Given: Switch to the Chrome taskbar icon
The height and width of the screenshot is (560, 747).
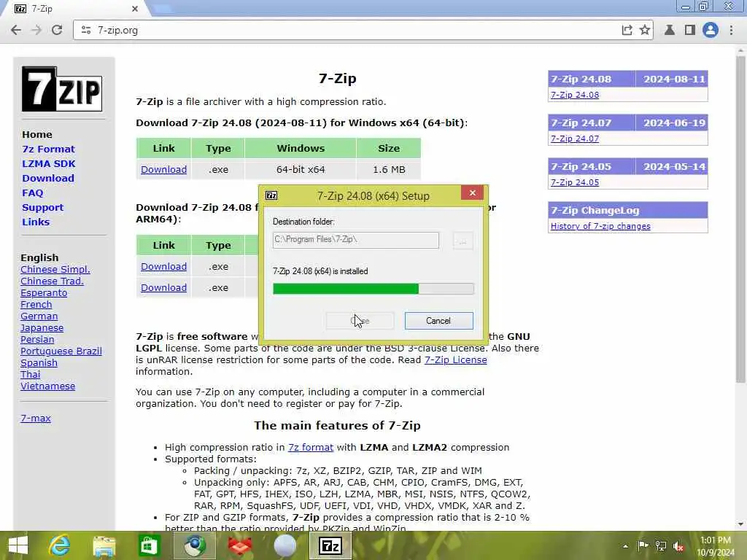Looking at the screenshot, I should click(x=194, y=545).
